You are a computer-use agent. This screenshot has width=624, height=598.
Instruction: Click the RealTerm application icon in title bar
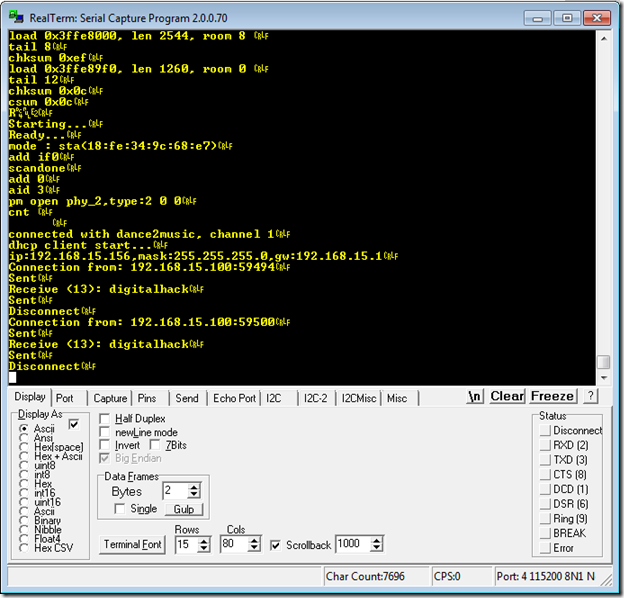(x=16, y=18)
